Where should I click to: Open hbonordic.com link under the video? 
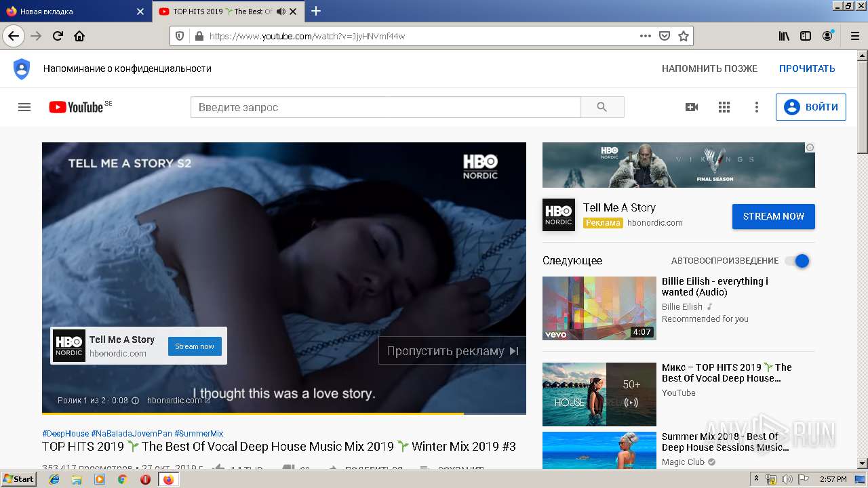click(x=178, y=401)
